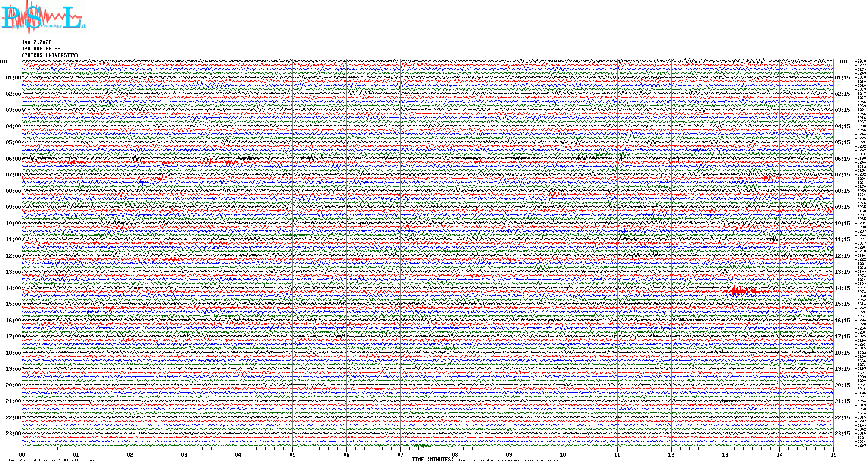Screen dimensions: 868x466
Task: Click the TIME (MINUTES) axis title
Action: (x=433, y=460)
